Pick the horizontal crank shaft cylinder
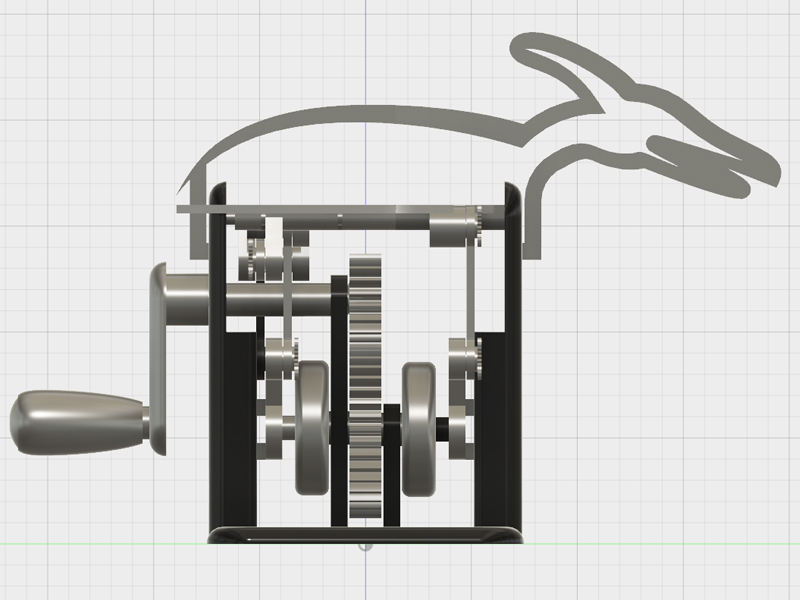 278,299
